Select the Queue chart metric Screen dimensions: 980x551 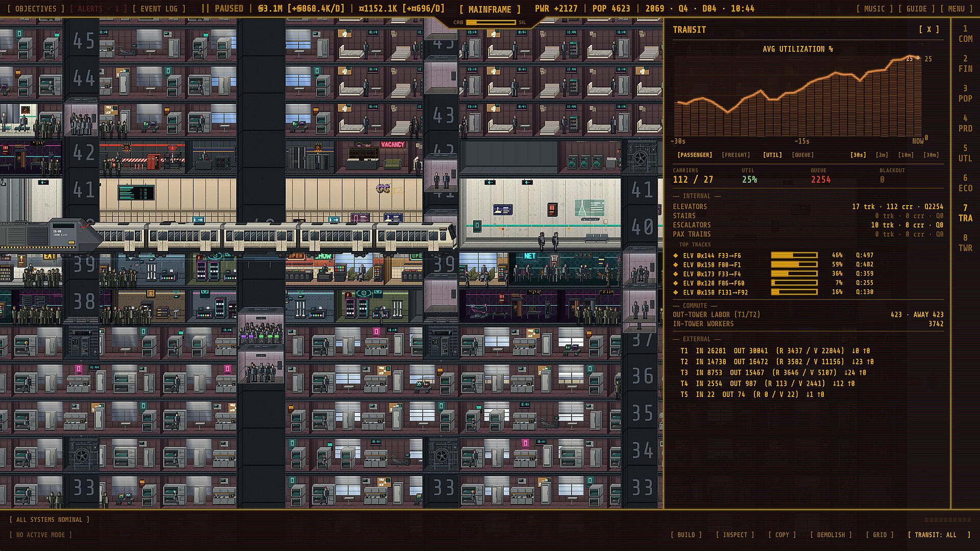tap(803, 155)
